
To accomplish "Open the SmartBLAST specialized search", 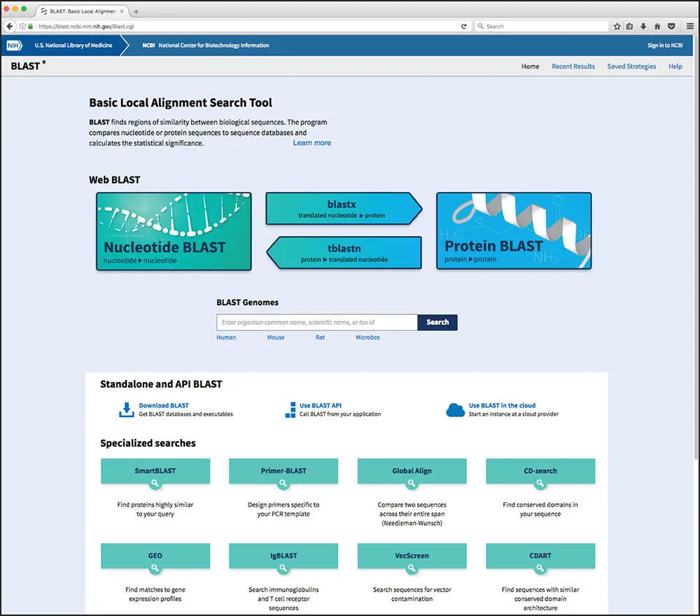I will 155,471.
